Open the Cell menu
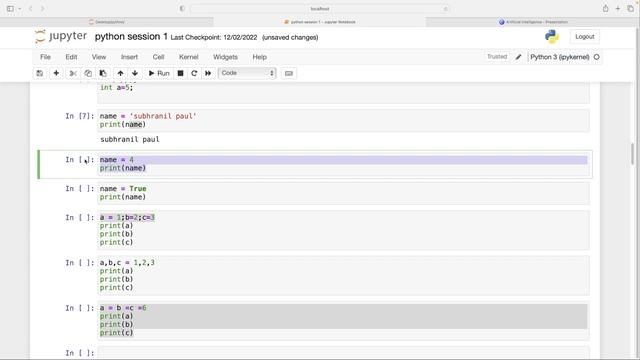This screenshot has width=640, height=360. [x=158, y=57]
